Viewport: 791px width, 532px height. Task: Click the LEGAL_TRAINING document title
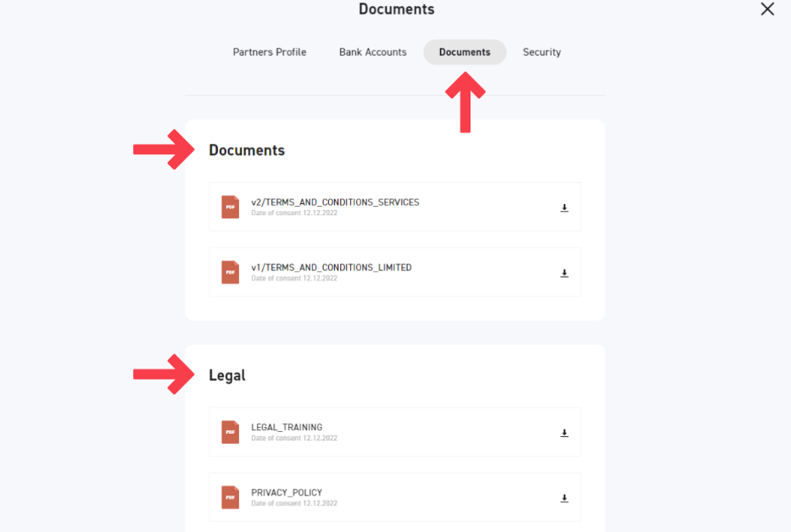click(287, 428)
